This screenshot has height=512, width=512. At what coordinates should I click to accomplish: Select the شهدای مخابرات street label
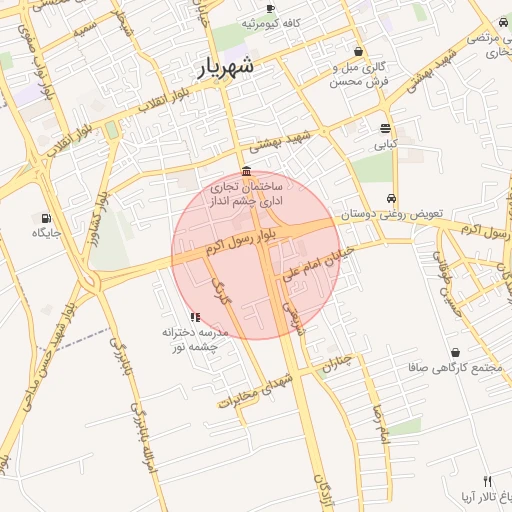tap(255, 391)
